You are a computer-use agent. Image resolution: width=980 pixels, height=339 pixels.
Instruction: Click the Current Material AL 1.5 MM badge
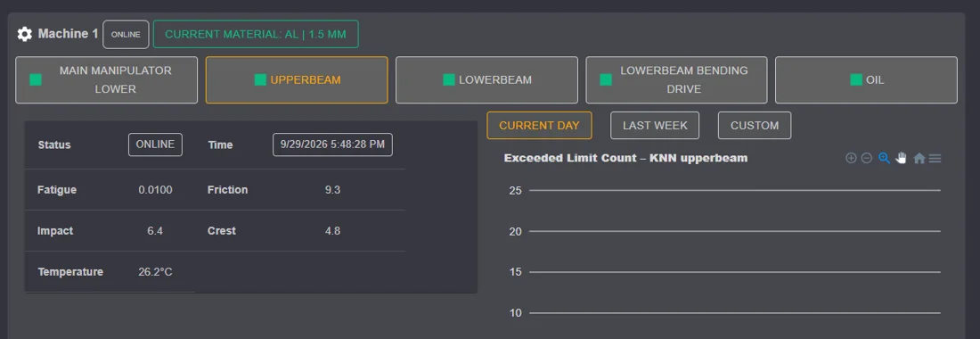pyautogui.click(x=256, y=35)
